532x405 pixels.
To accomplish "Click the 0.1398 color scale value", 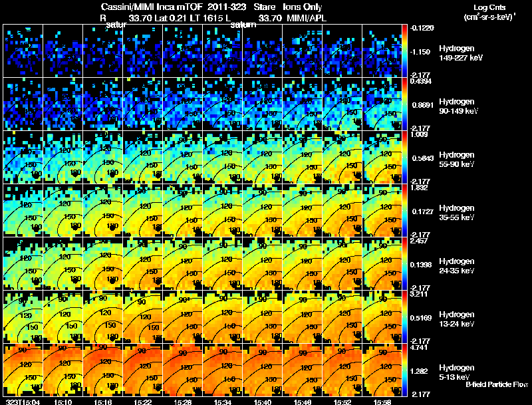I will (x=421, y=265).
